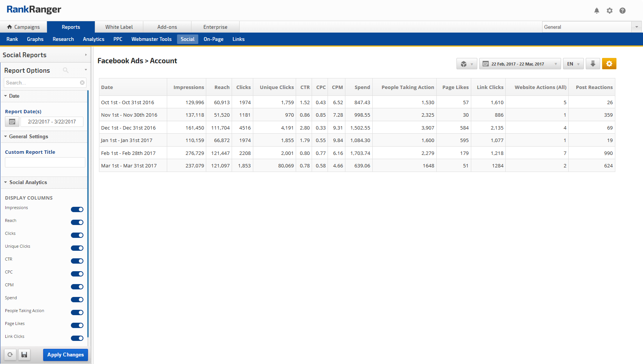Collapse the General Settings section
The width and height of the screenshot is (643, 364).
[28, 137]
